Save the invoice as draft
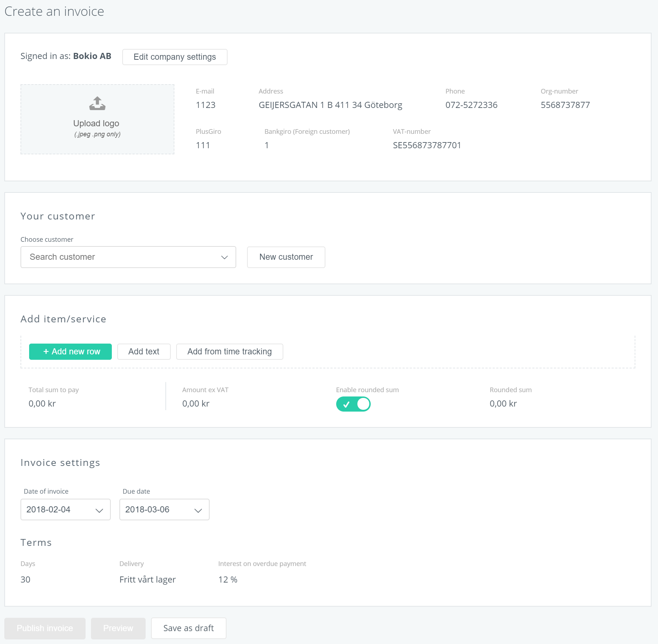The height and width of the screenshot is (644, 658). pyautogui.click(x=188, y=628)
